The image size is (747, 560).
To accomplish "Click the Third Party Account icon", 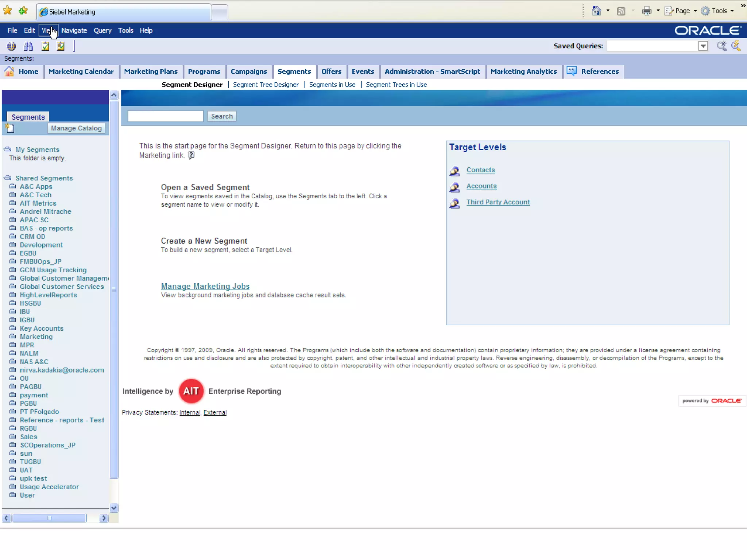I will 454,203.
